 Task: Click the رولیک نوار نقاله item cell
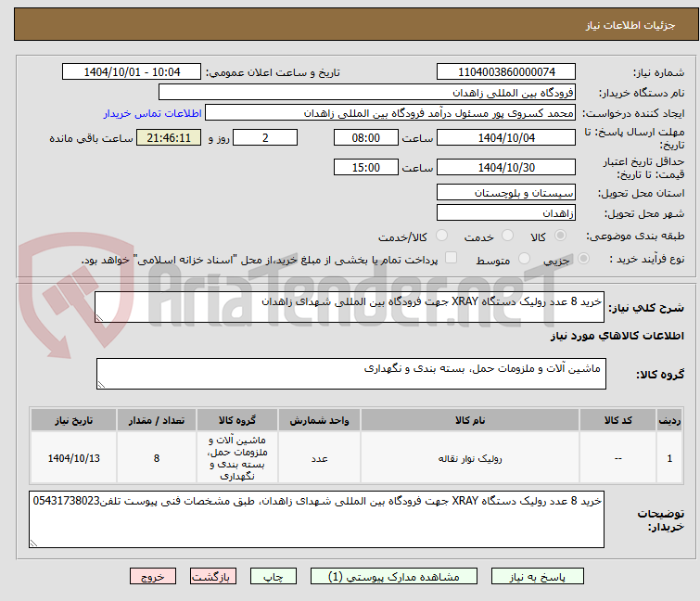click(x=470, y=458)
